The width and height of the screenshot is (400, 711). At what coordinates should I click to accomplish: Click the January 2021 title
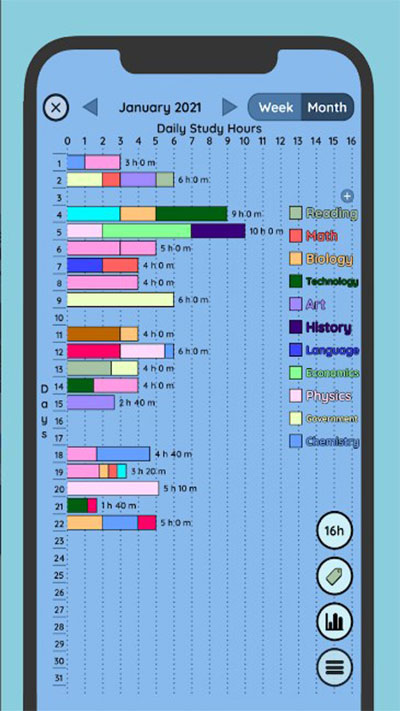point(160,107)
